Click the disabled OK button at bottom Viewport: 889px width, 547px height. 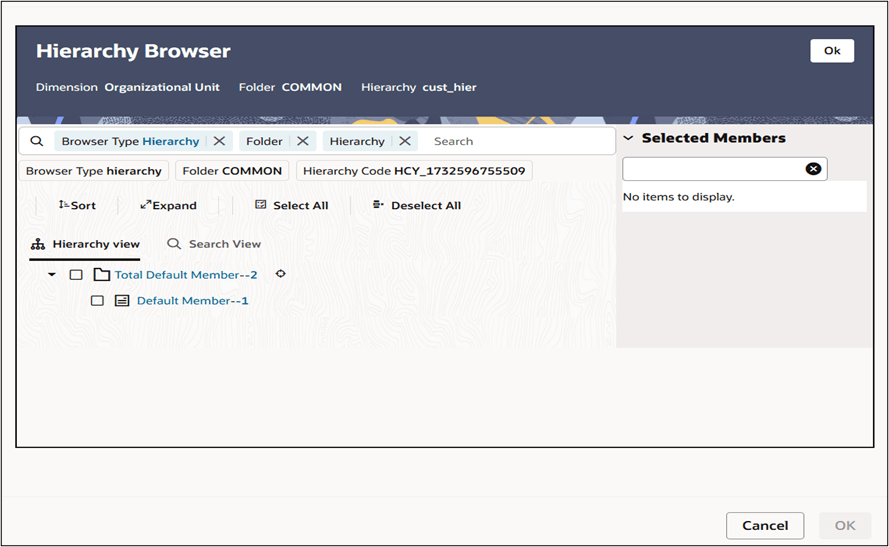(x=845, y=525)
